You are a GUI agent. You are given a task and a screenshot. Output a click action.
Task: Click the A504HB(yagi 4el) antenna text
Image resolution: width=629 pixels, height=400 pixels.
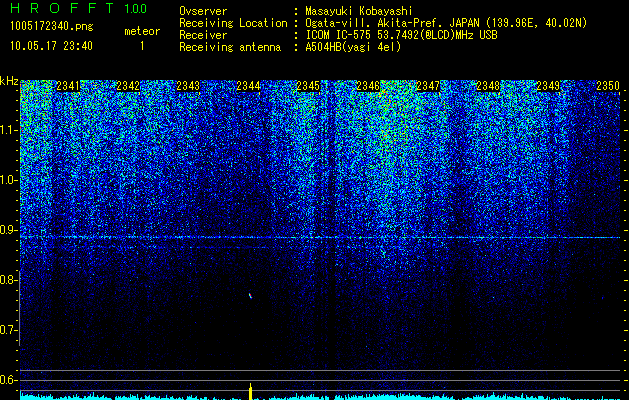353,47
